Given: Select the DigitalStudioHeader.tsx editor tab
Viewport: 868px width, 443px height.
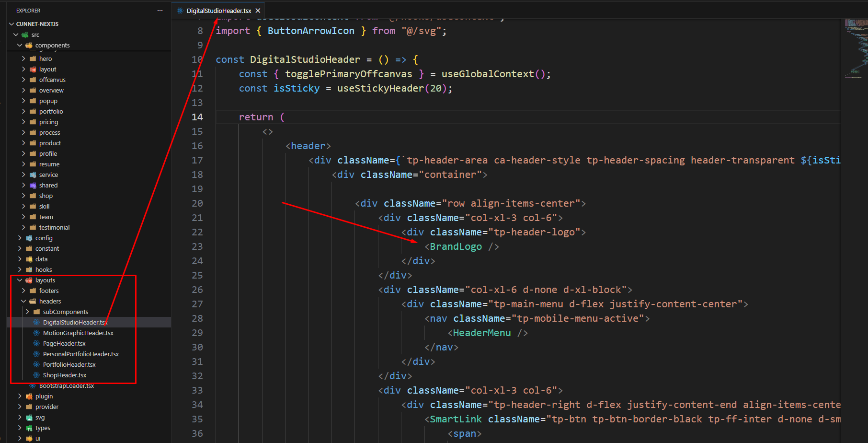Looking at the screenshot, I should click(x=218, y=11).
